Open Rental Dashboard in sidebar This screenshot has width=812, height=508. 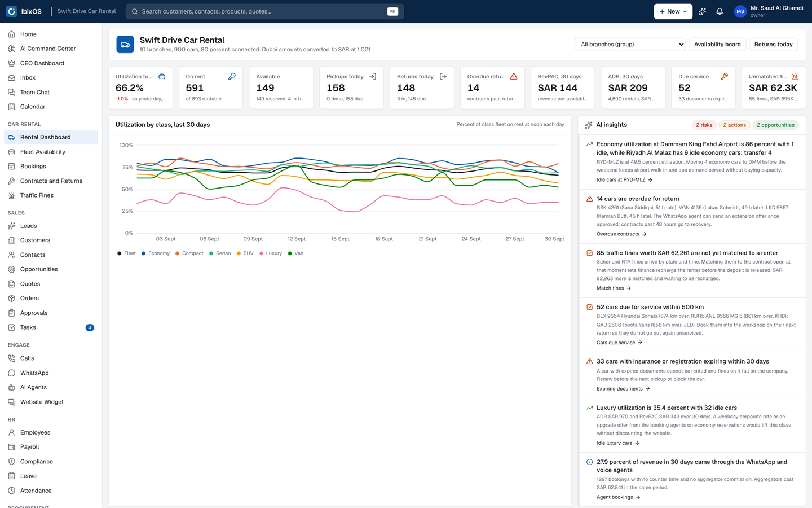point(51,137)
